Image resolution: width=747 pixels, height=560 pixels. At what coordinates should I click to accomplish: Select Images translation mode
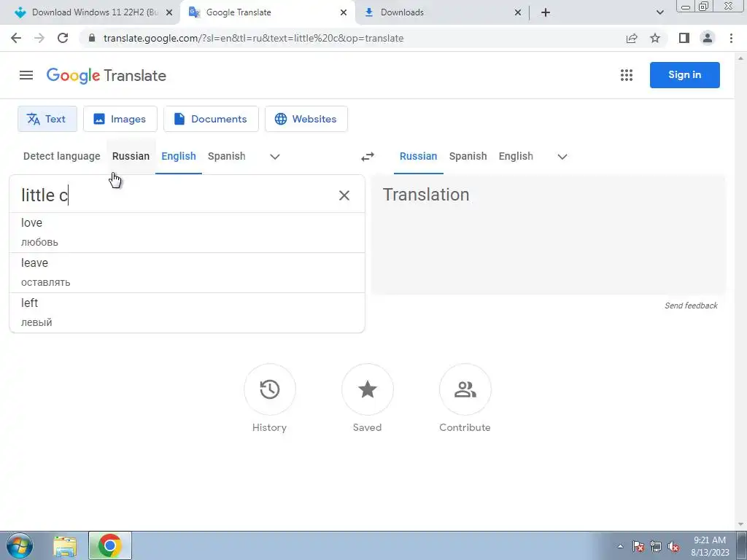pos(120,119)
